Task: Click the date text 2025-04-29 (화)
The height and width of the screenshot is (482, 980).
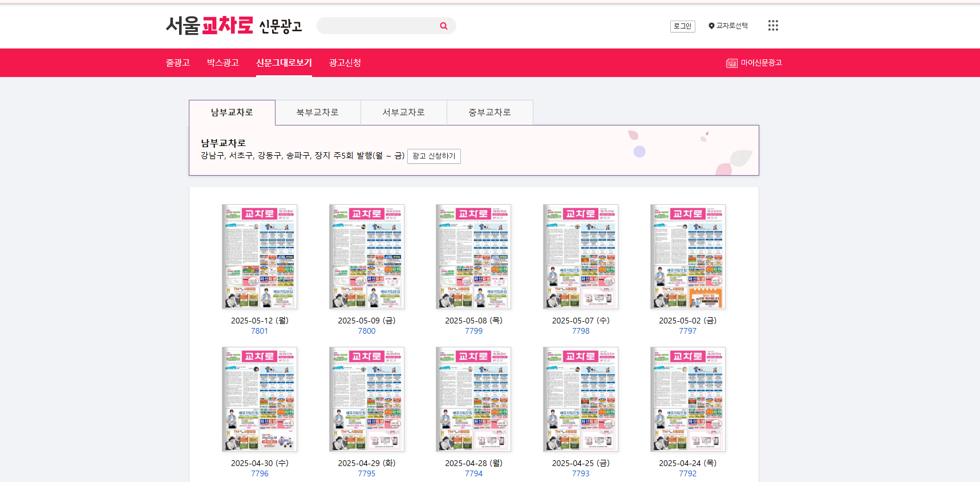Action: point(367,463)
